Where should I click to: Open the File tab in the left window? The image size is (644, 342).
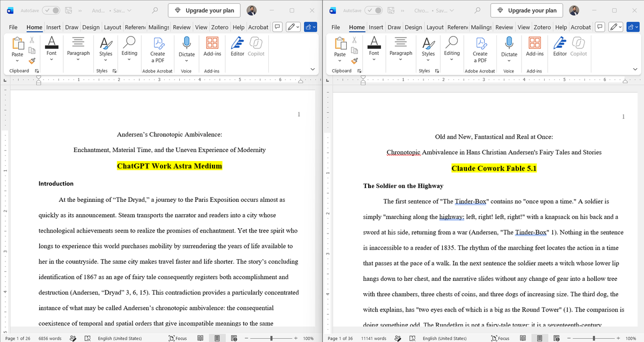click(x=13, y=27)
